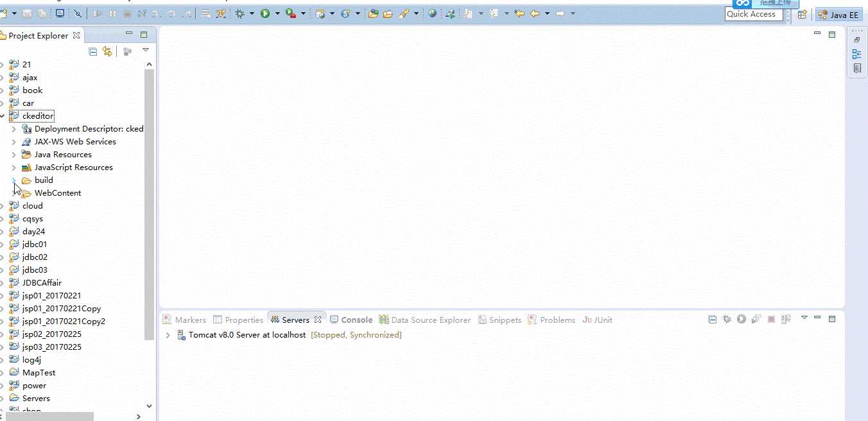Click the Publish to server icon

pos(786,319)
